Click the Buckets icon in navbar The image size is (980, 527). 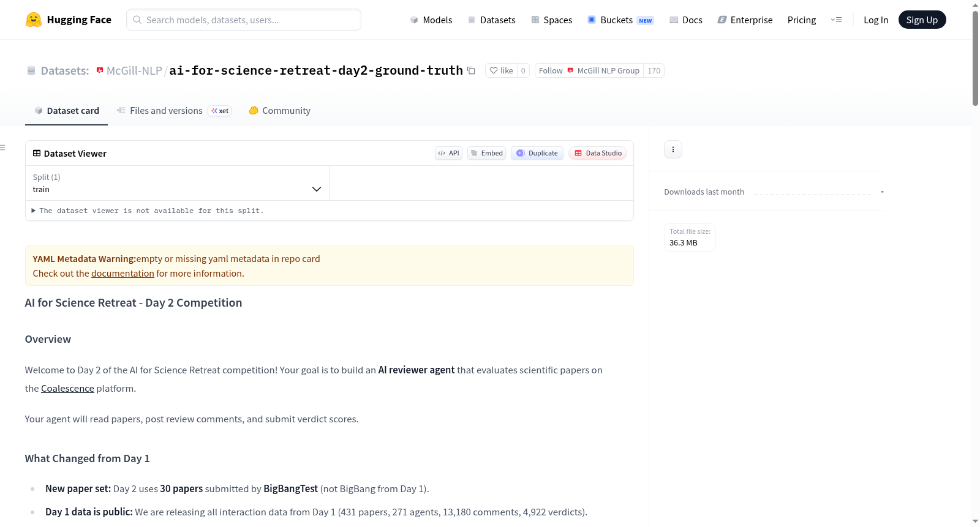click(592, 20)
